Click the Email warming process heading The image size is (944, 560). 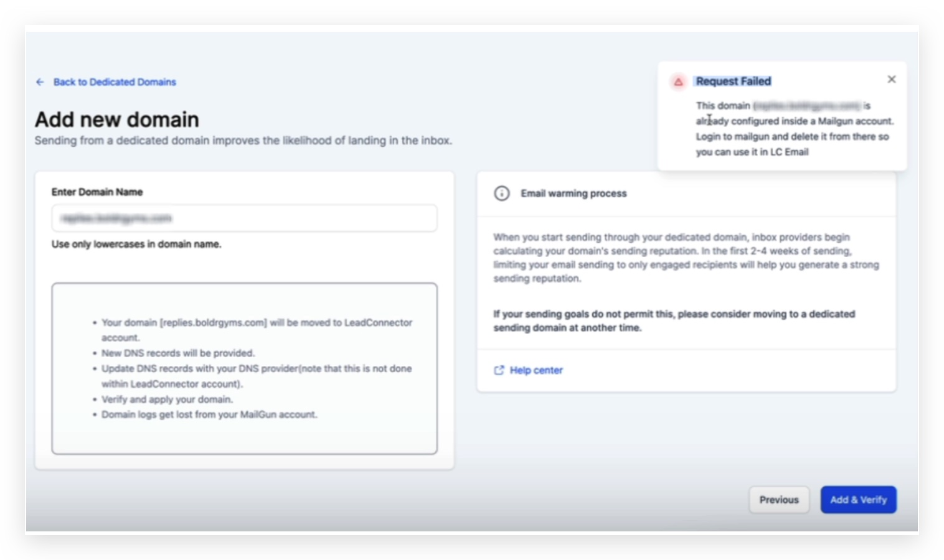(x=573, y=194)
